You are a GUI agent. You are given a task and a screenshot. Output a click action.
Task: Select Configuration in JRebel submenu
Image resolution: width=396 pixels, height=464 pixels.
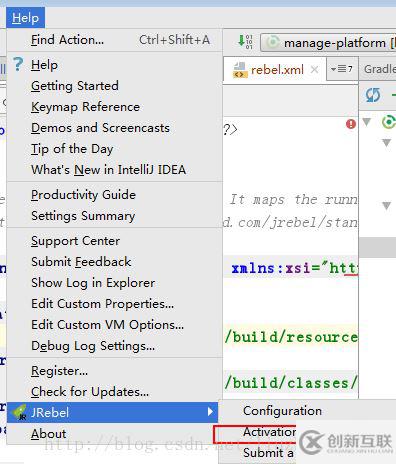(x=283, y=411)
